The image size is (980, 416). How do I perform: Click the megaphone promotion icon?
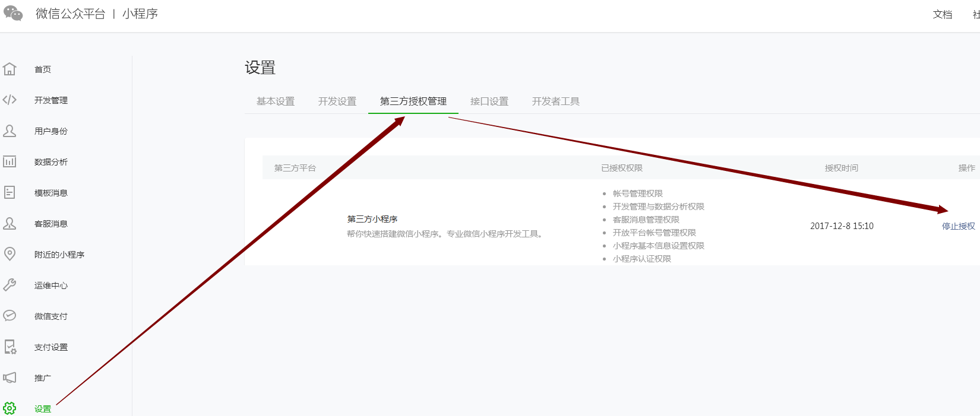pyautogui.click(x=10, y=377)
